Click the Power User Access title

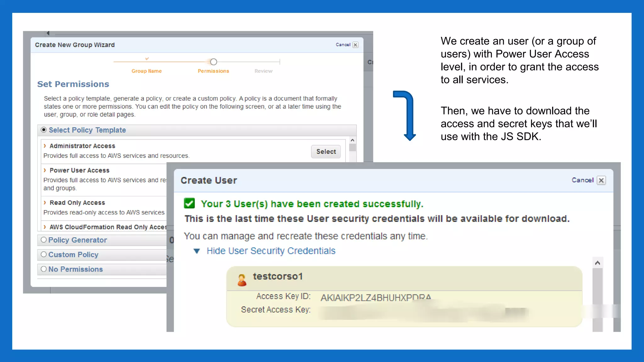pos(79,170)
